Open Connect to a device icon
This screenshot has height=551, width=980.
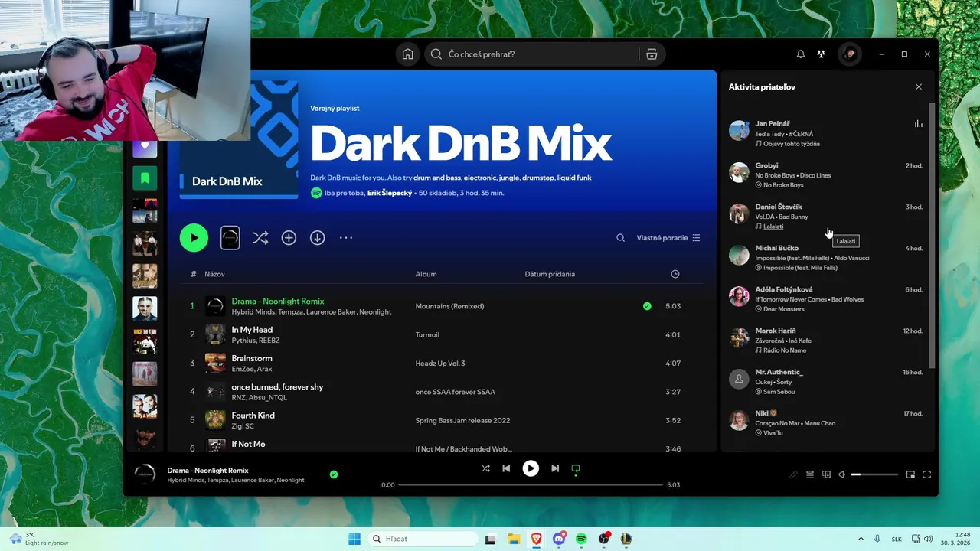point(826,474)
